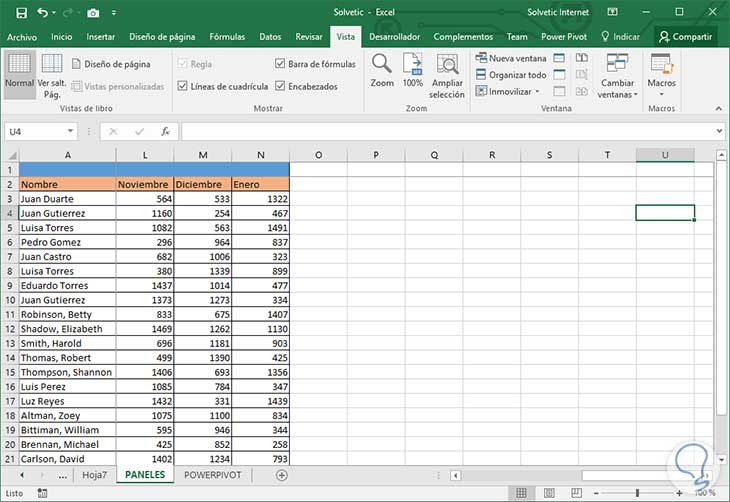Open the Fórmulas tab
730x502 pixels.
227,37
